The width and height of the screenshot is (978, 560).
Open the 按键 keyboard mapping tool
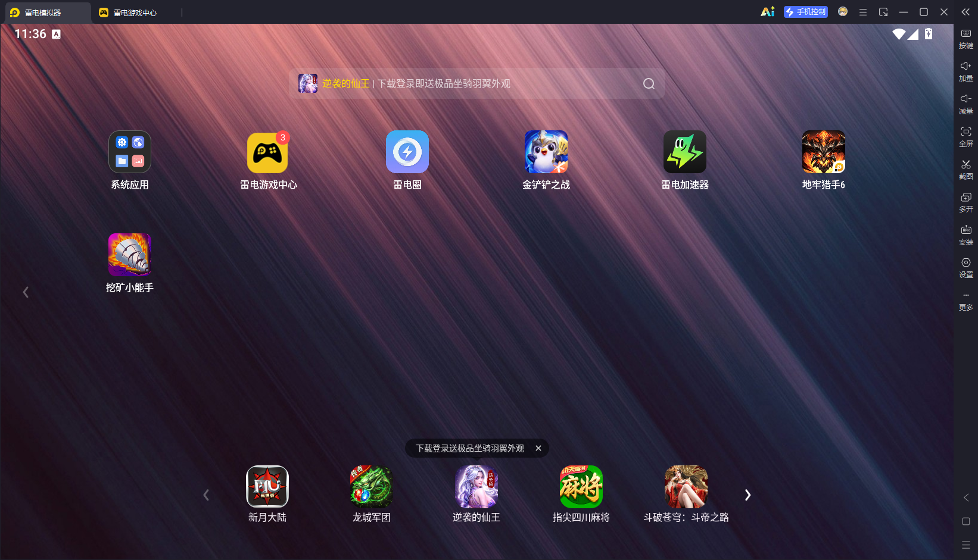click(966, 39)
